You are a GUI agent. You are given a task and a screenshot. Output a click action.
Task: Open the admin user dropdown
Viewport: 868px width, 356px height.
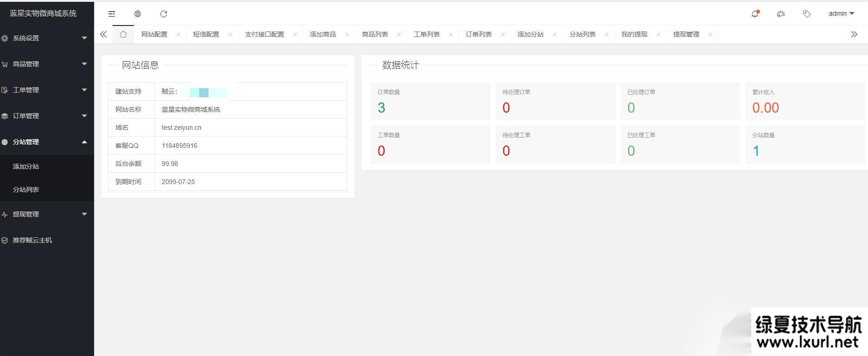click(842, 14)
